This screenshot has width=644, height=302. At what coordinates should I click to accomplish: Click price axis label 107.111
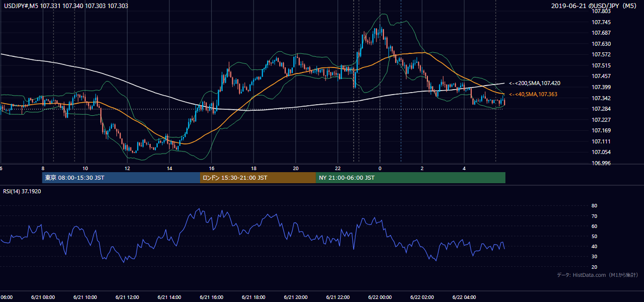click(601, 141)
